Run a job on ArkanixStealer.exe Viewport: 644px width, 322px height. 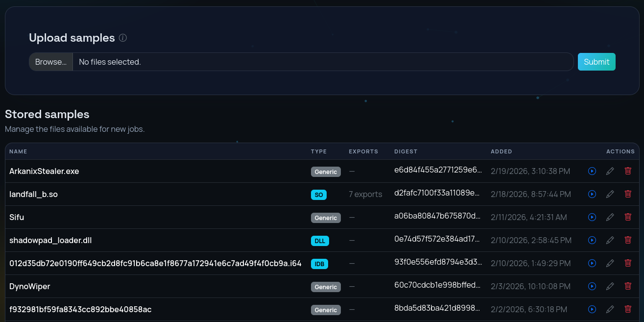click(x=592, y=171)
